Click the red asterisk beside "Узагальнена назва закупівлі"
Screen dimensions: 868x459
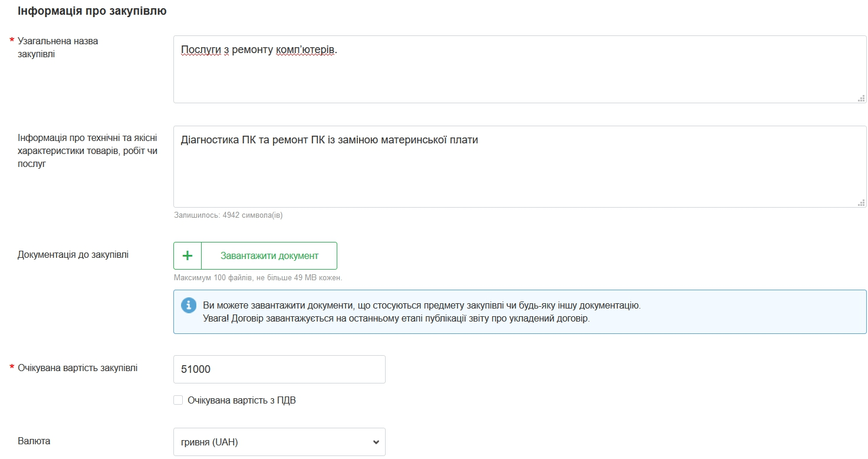(x=12, y=41)
